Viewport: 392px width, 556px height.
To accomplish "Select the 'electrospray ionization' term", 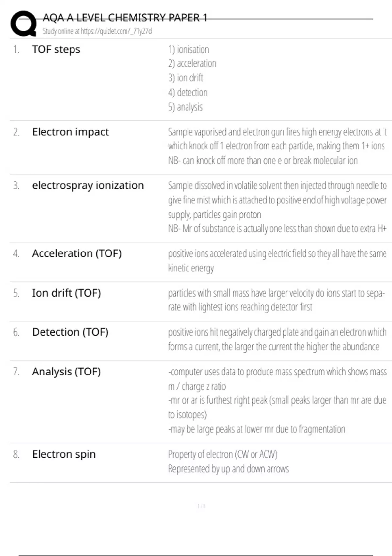I will click(88, 185).
